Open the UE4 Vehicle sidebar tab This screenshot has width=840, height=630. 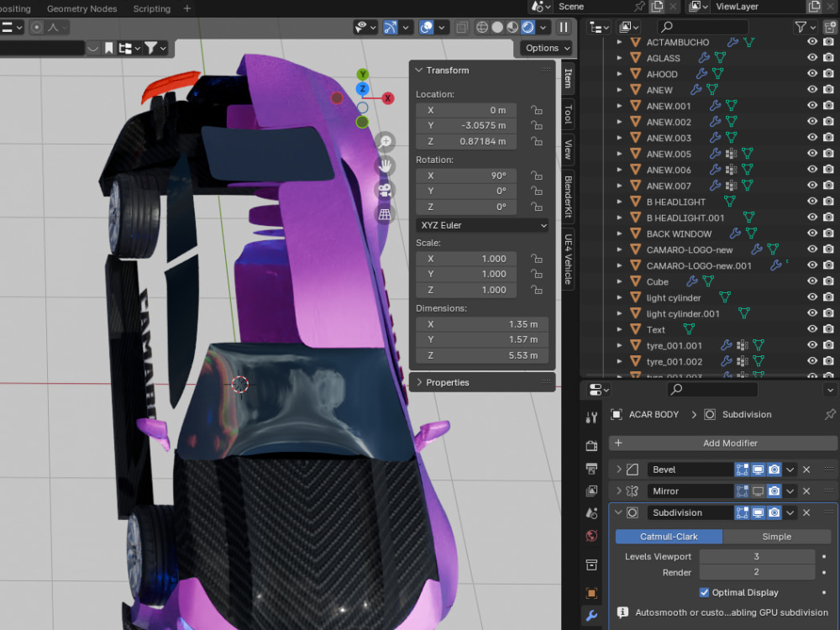568,259
